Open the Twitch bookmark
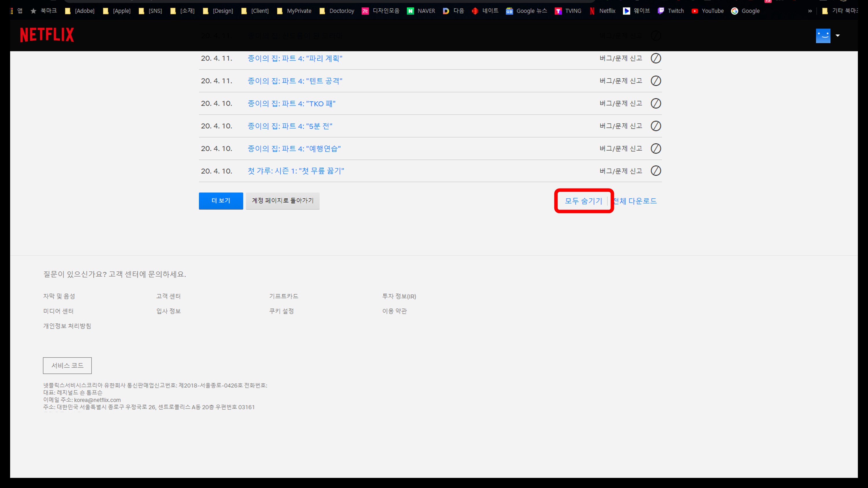 pyautogui.click(x=671, y=11)
